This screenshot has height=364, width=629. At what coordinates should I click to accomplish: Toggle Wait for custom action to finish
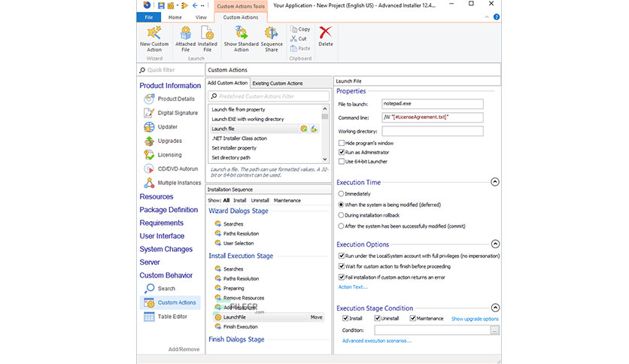[x=342, y=266]
